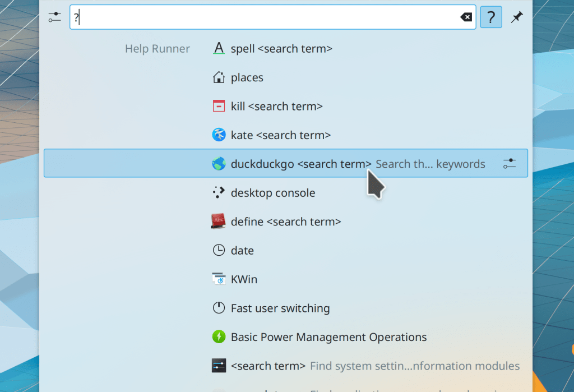Viewport: 574px width, 392px height.
Task: Click the Basic Power Management lightning icon
Action: [219, 337]
